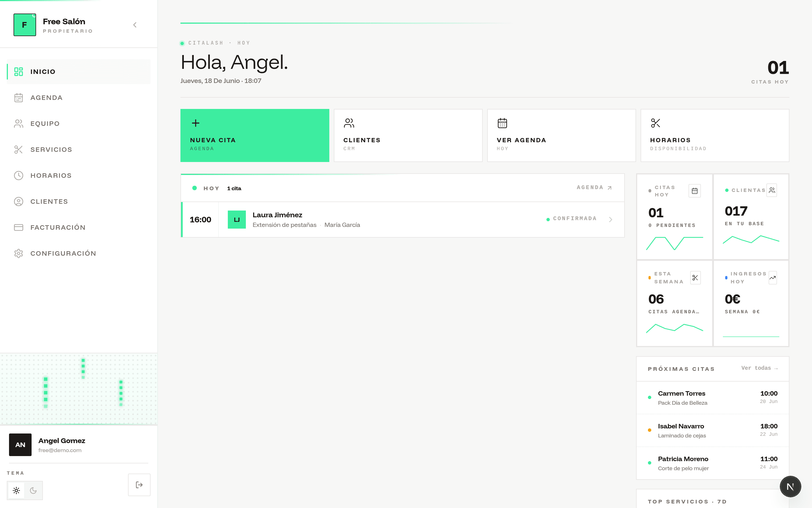The width and height of the screenshot is (812, 508).
Task: Open the Ver Agenda quick card
Action: point(561,135)
